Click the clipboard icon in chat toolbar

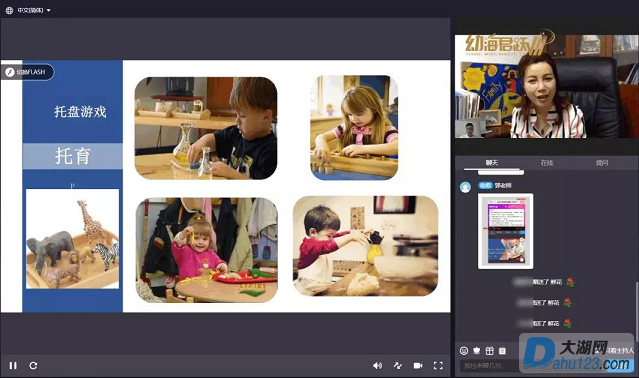click(x=502, y=350)
